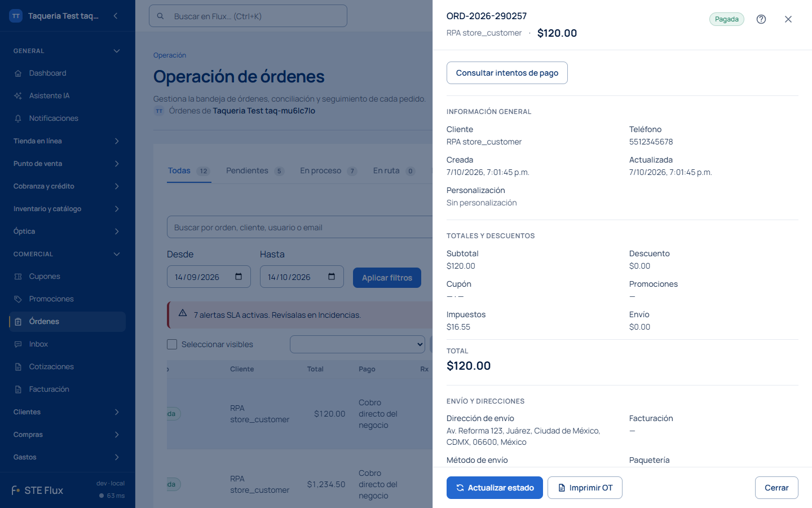Image resolution: width=812 pixels, height=508 pixels.
Task: Switch to the En ruta tab
Action: (x=394, y=171)
